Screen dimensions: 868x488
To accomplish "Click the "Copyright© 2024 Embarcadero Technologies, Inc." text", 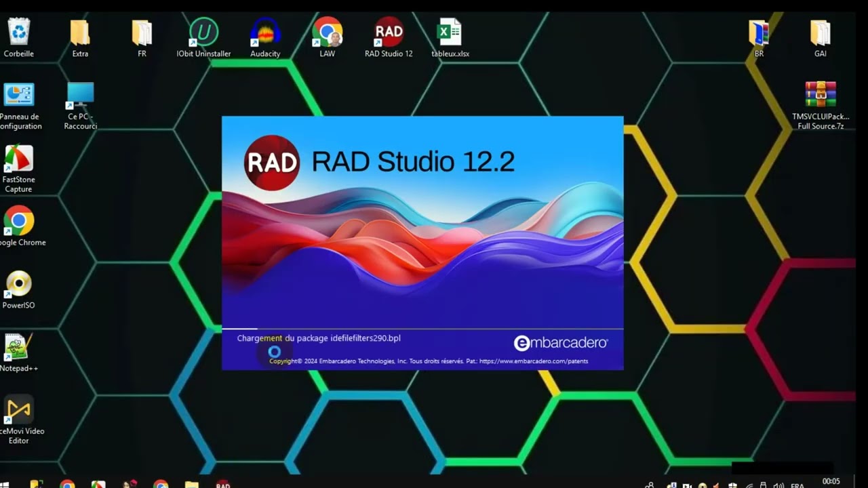I will pyautogui.click(x=338, y=361).
